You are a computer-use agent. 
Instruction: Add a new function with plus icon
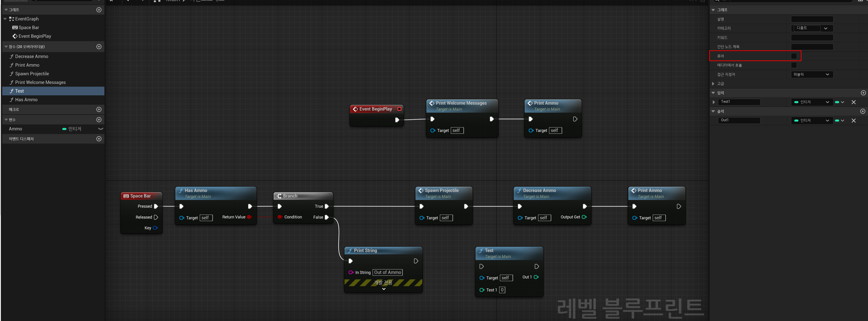click(99, 47)
